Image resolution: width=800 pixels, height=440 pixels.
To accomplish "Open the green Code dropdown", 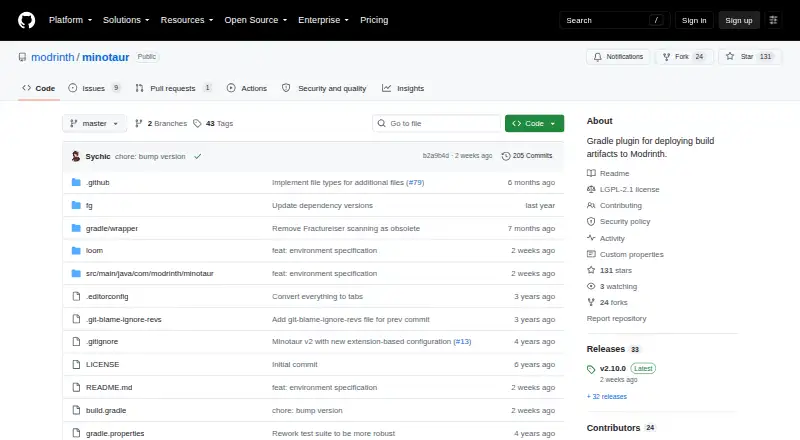I will click(534, 124).
